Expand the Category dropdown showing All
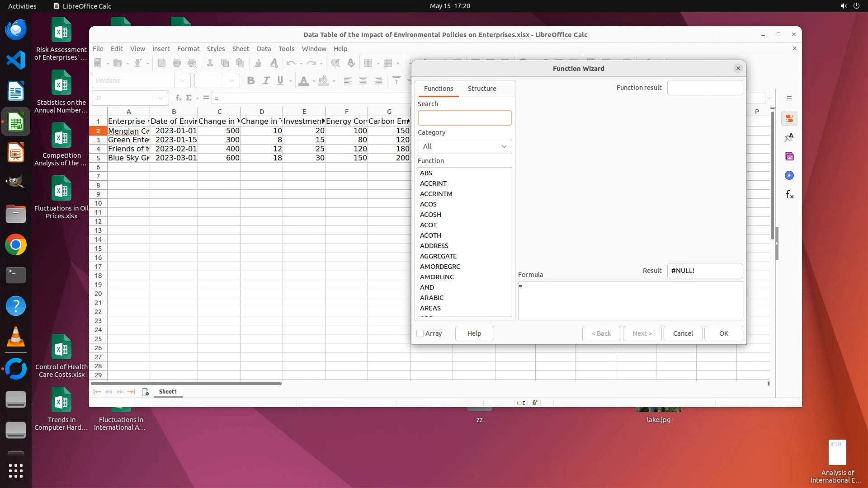Viewport: 868px width, 488px height. coord(465,146)
